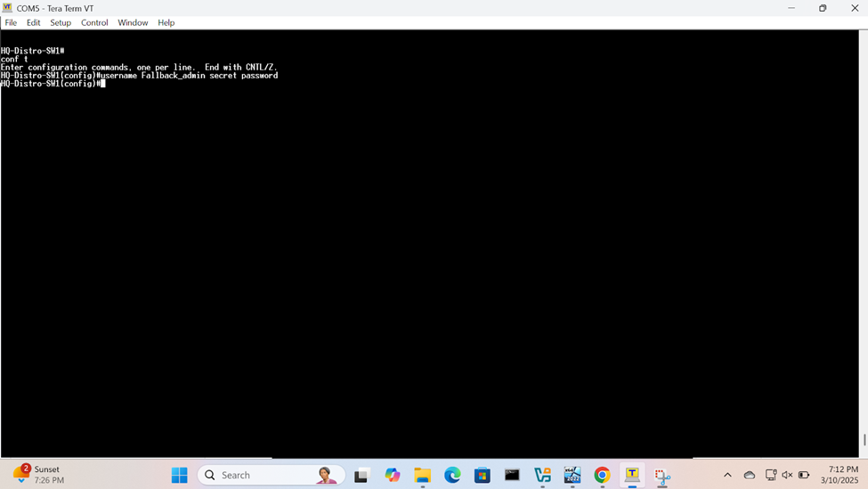Viewport: 868px width, 489px height.
Task: Open the Setup menu
Action: click(x=61, y=22)
